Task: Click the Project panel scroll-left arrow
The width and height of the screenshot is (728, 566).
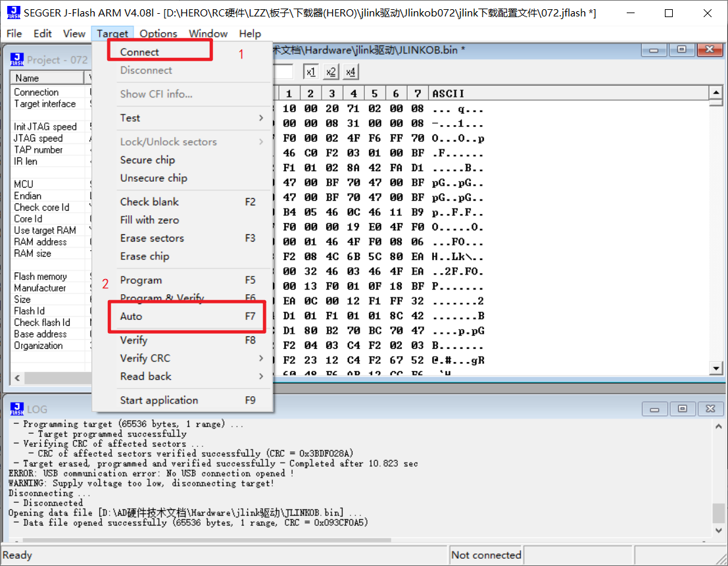Action: click(x=17, y=378)
